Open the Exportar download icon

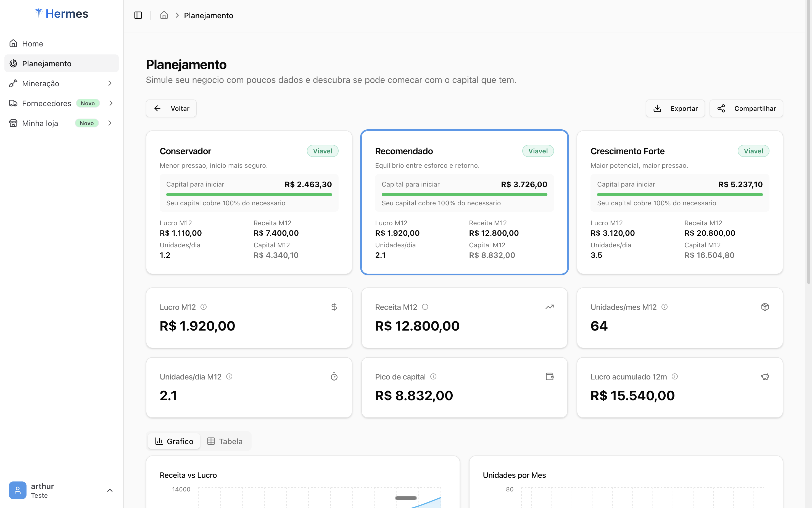tap(657, 108)
